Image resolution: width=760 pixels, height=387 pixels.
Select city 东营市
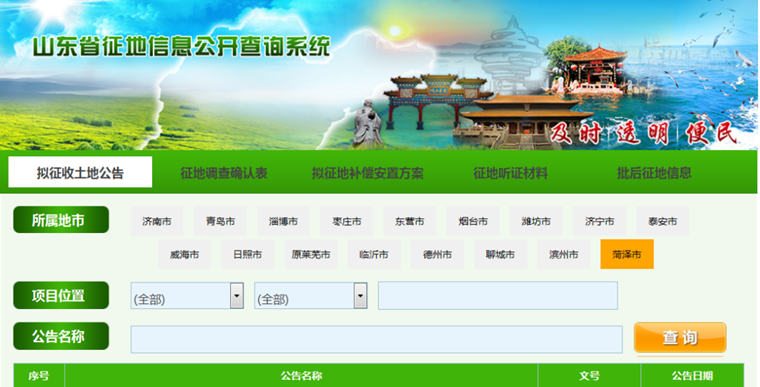click(410, 221)
